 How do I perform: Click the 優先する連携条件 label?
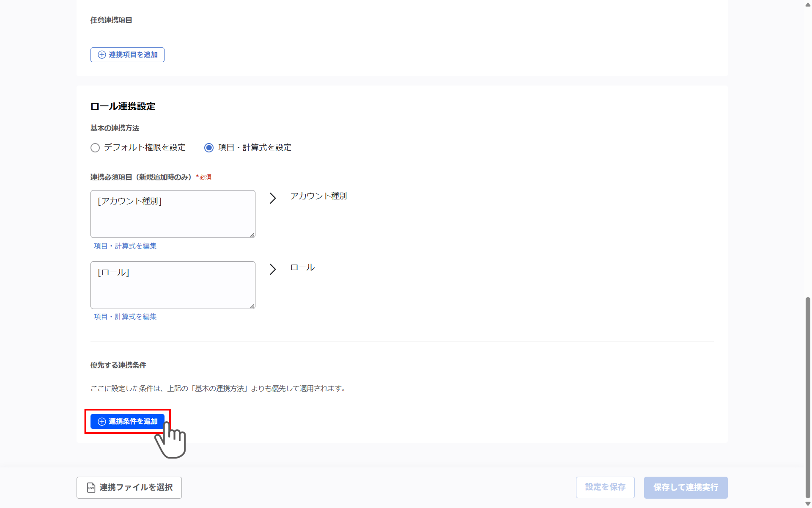coord(118,365)
